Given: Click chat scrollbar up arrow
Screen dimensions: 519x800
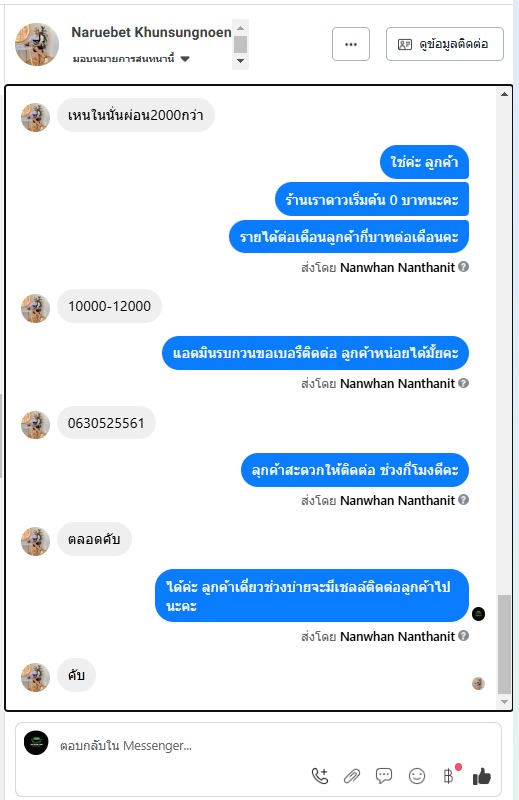Looking at the screenshot, I should [x=504, y=94].
